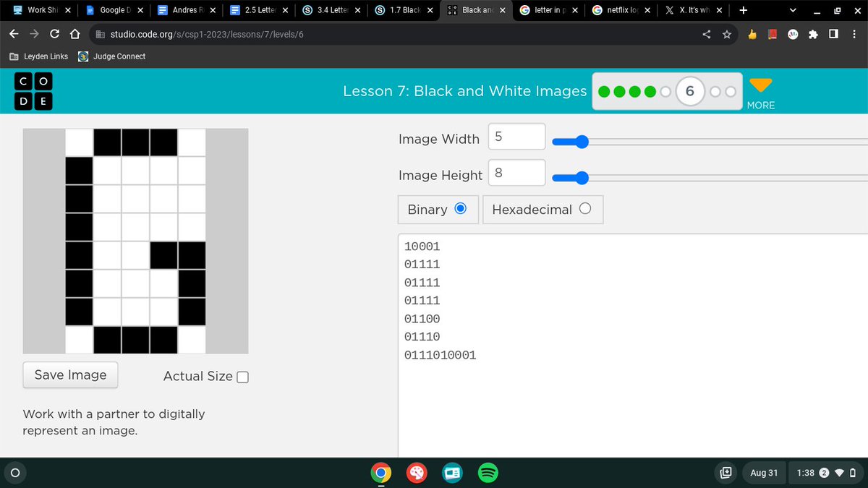Image resolution: width=868 pixels, height=488 pixels.
Task: Enable the Actual Size checkbox
Action: [242, 377]
